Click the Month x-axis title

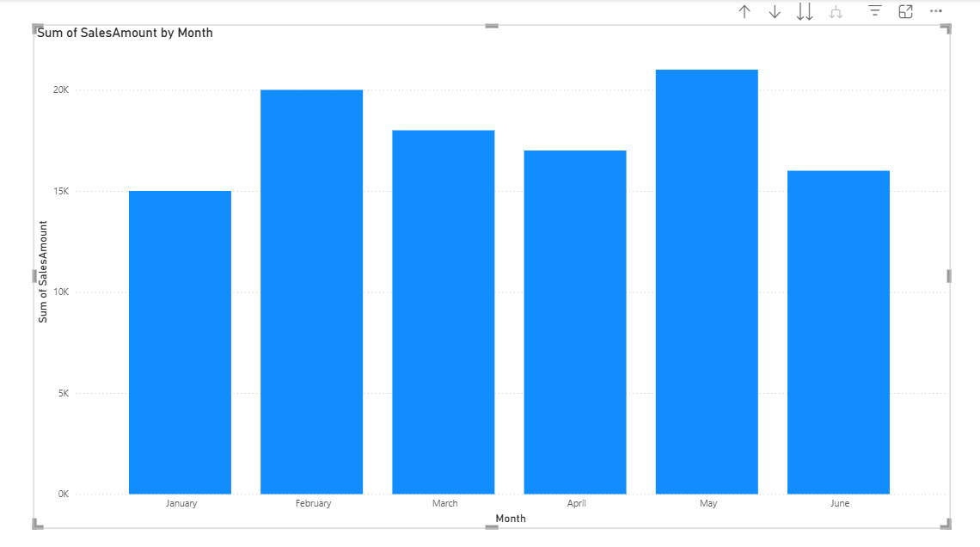click(x=511, y=519)
